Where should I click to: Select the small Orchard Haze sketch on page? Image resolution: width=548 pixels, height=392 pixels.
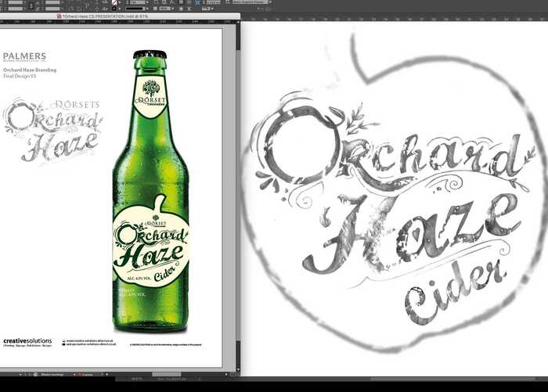click(x=52, y=131)
